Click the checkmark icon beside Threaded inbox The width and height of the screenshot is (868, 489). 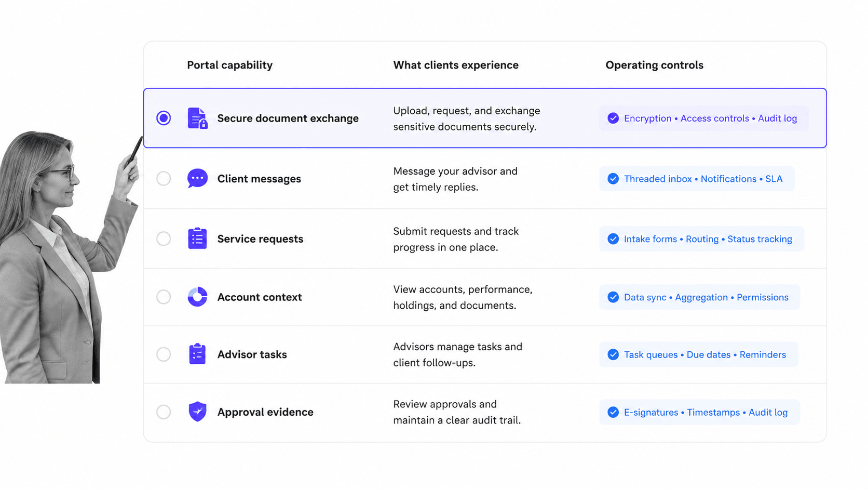click(x=613, y=179)
